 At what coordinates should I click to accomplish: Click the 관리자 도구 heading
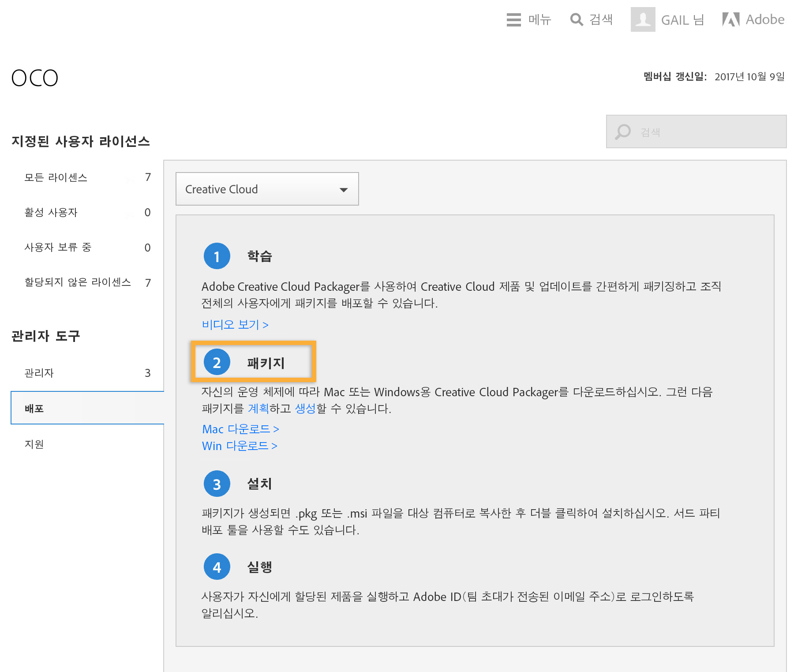click(x=46, y=336)
